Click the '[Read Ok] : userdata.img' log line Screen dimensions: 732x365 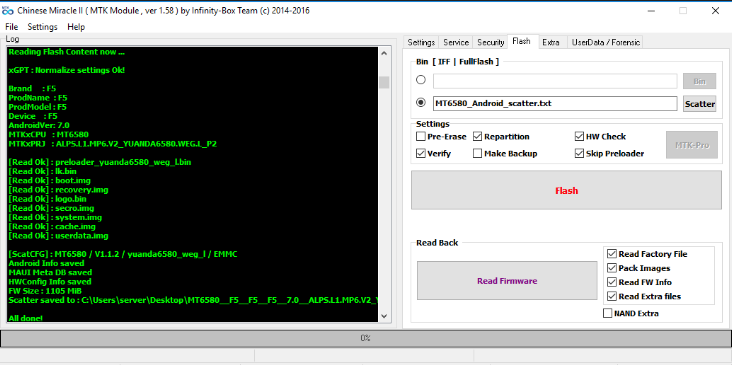[58, 236]
